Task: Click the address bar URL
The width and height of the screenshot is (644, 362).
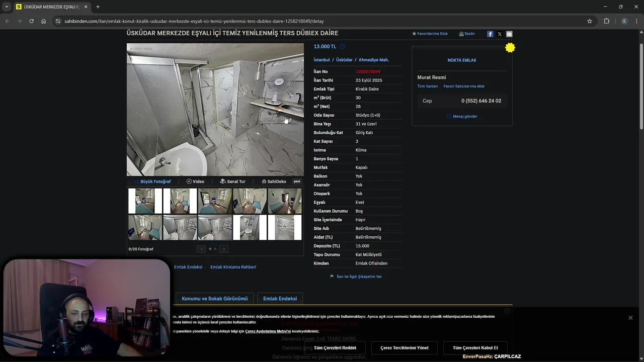Action: coord(194,21)
